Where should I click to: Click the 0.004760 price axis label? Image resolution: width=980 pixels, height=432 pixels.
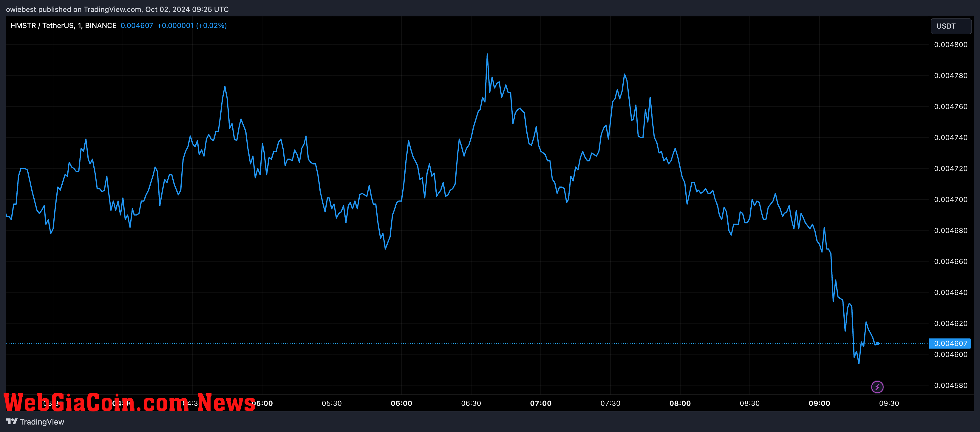click(x=951, y=107)
